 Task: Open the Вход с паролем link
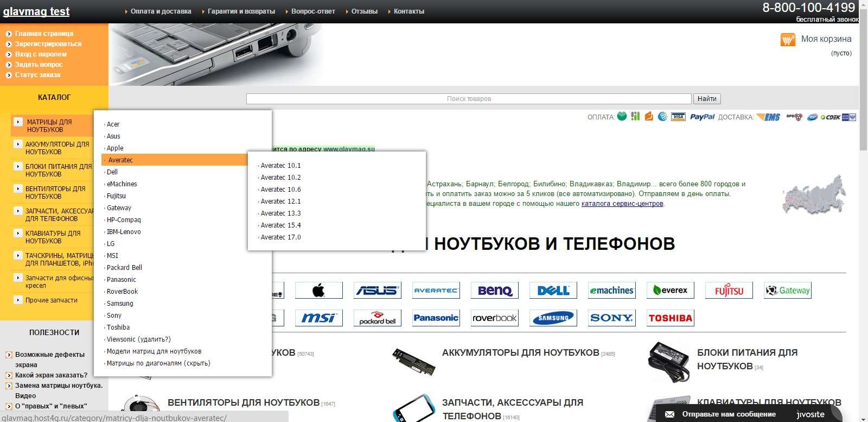(x=41, y=54)
